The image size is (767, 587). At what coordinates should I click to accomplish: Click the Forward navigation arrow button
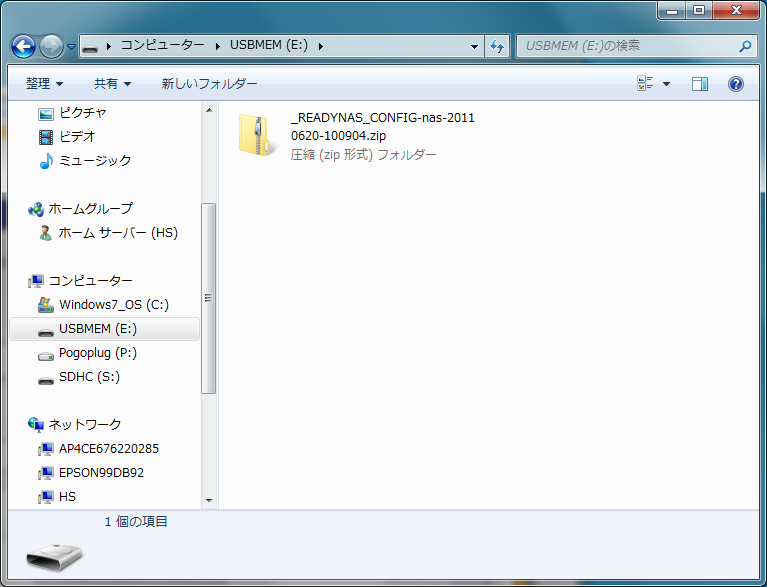[51, 46]
